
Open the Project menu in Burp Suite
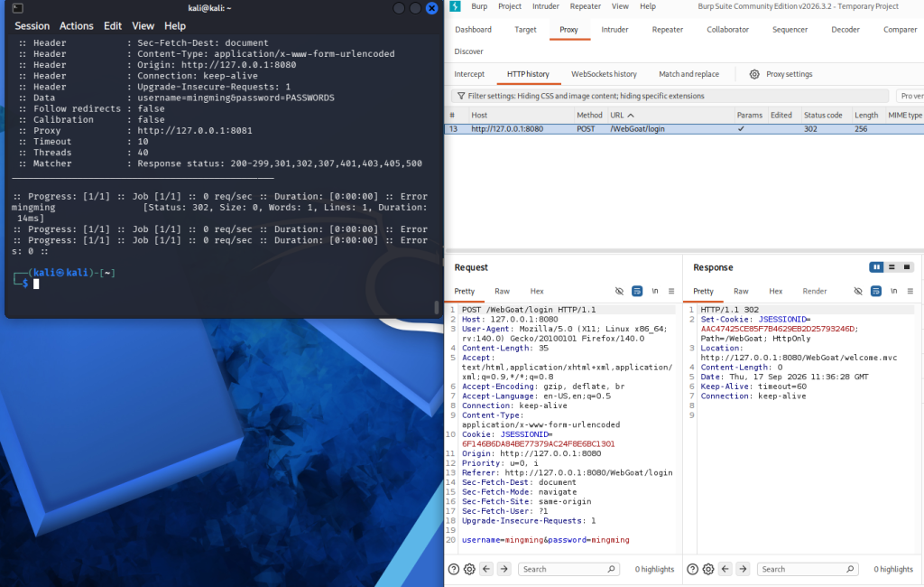510,6
